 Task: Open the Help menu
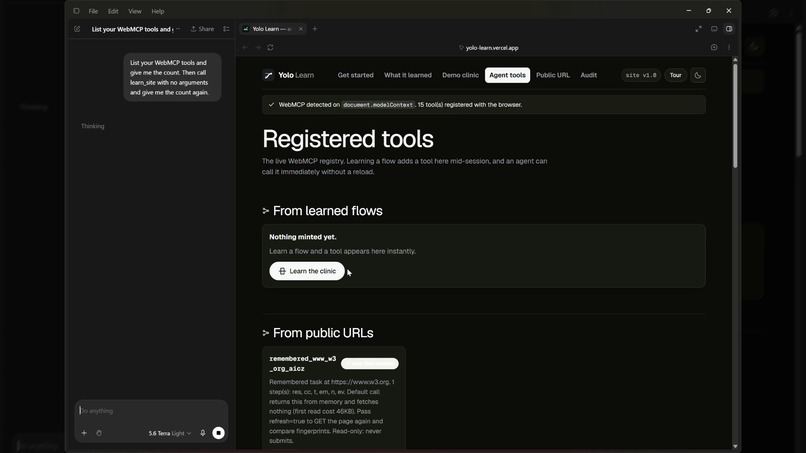pos(158,11)
